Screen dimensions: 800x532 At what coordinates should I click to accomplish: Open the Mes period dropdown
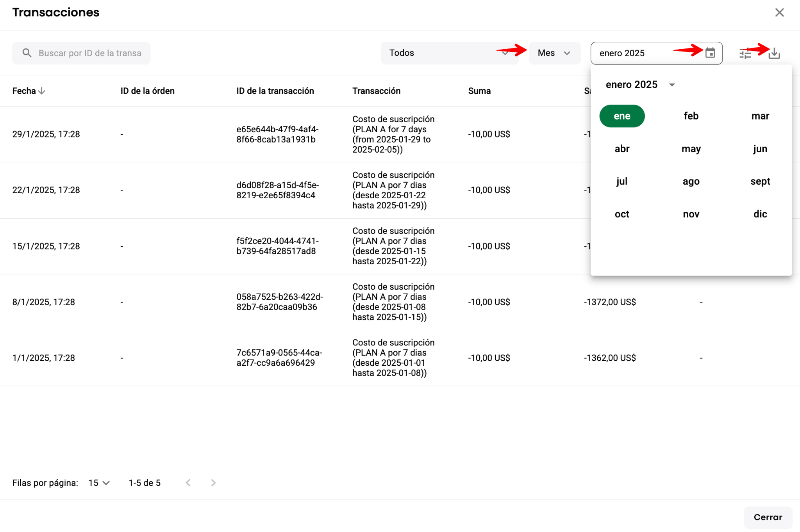click(554, 53)
